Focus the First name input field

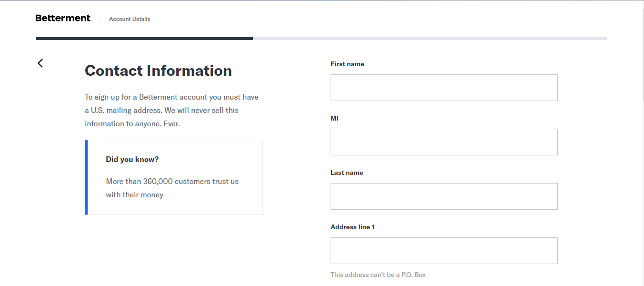point(443,88)
